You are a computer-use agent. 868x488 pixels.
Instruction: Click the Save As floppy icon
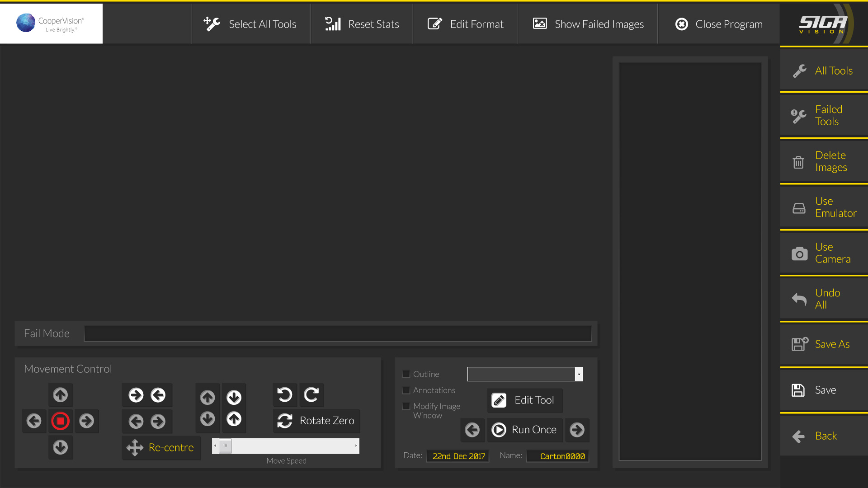pos(799,344)
